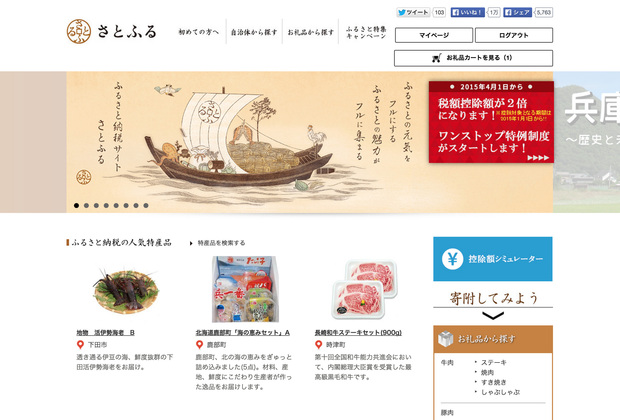Select the fourth carousel dot indicator

106,205
